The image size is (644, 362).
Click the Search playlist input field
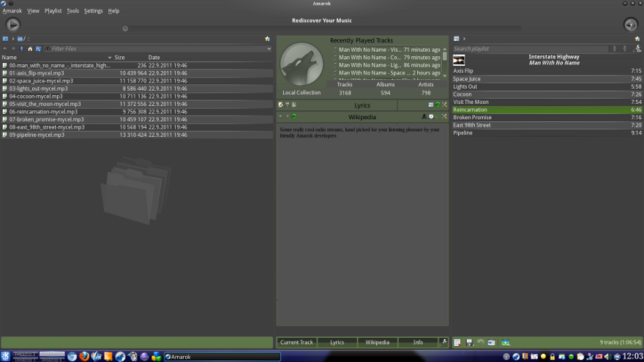(531, 49)
